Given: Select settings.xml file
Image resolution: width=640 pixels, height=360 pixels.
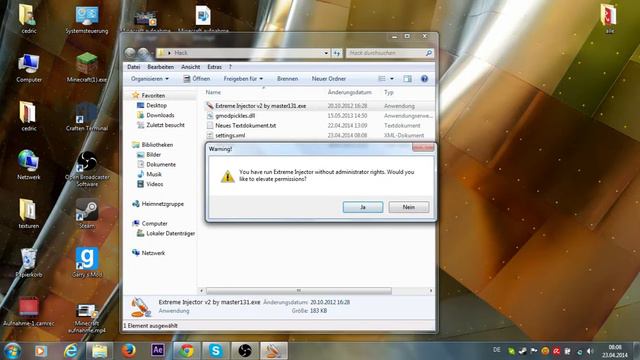Looking at the screenshot, I should (x=230, y=136).
